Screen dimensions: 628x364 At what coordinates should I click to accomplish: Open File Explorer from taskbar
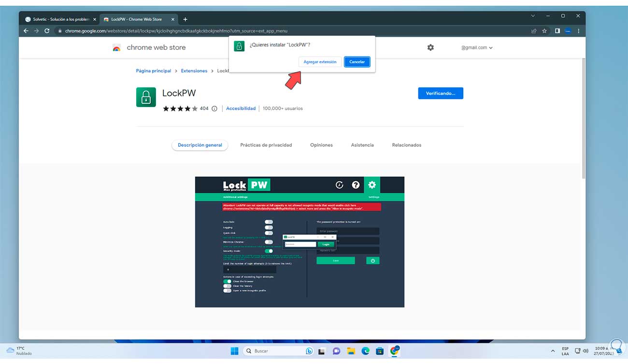point(351,351)
